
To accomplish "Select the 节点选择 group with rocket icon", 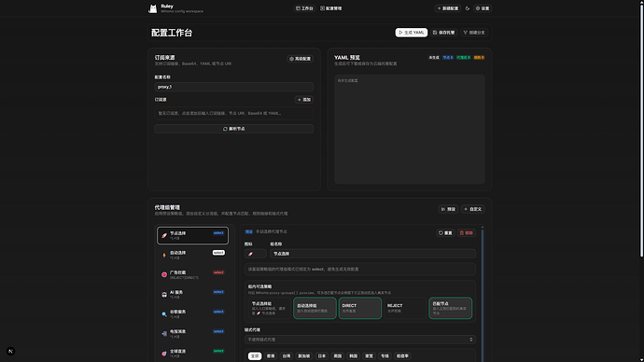I will [x=192, y=236].
